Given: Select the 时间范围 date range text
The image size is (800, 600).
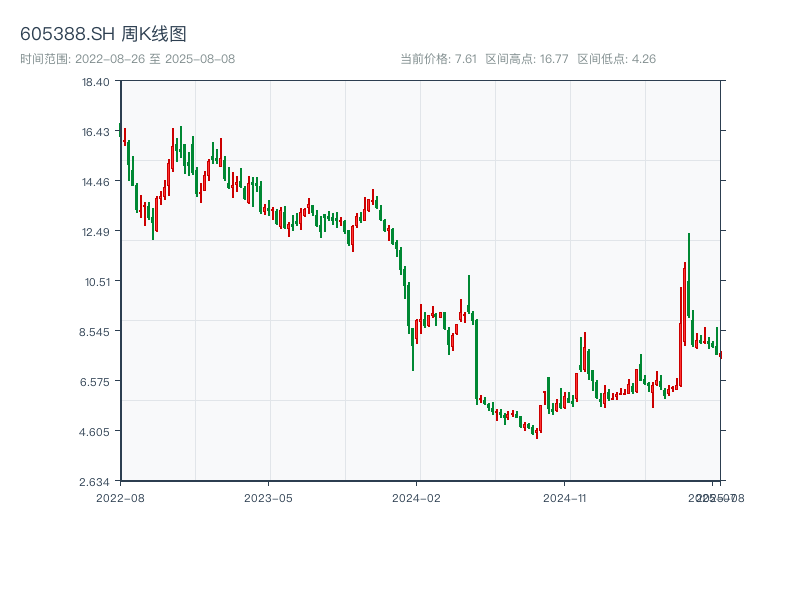Looking at the screenshot, I should point(128,59).
